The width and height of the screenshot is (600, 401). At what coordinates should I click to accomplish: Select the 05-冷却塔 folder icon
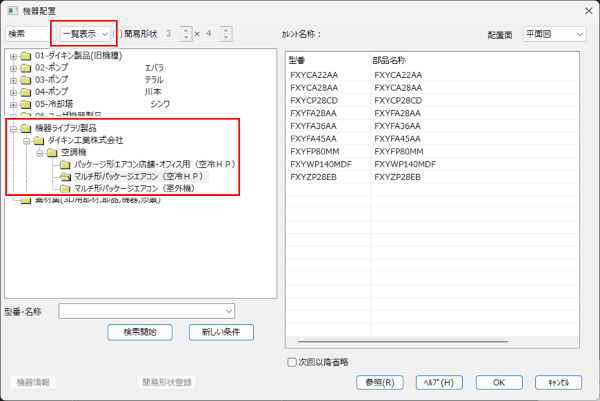(x=26, y=102)
